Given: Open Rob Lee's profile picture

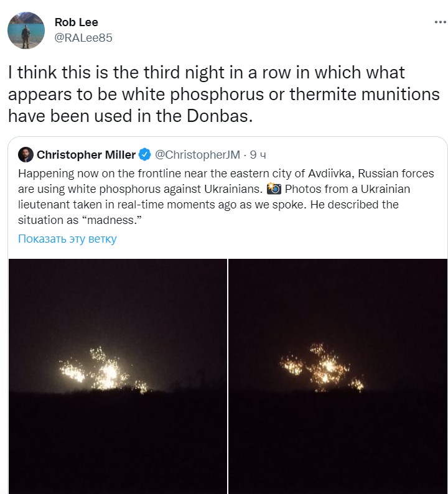Looking at the screenshot, I should click(x=26, y=30).
